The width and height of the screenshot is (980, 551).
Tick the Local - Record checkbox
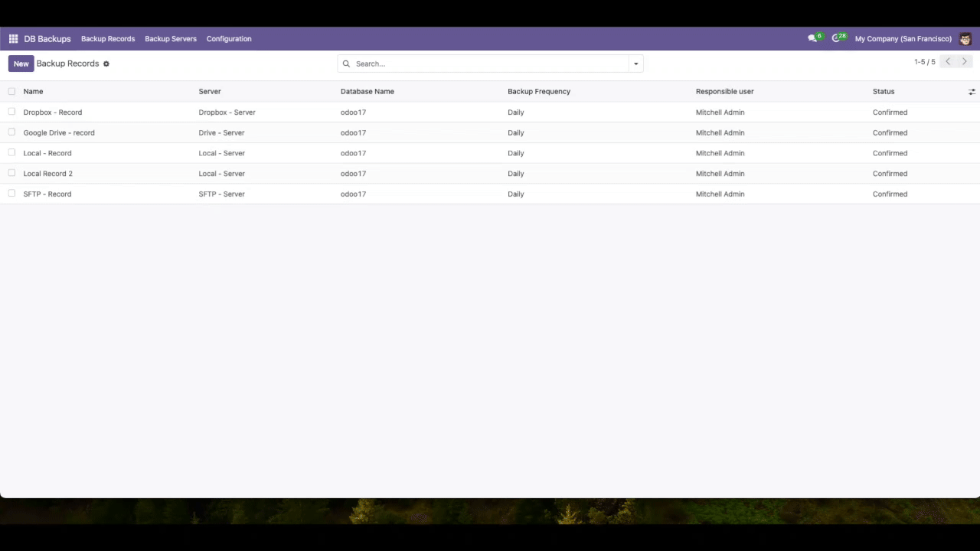[11, 152]
